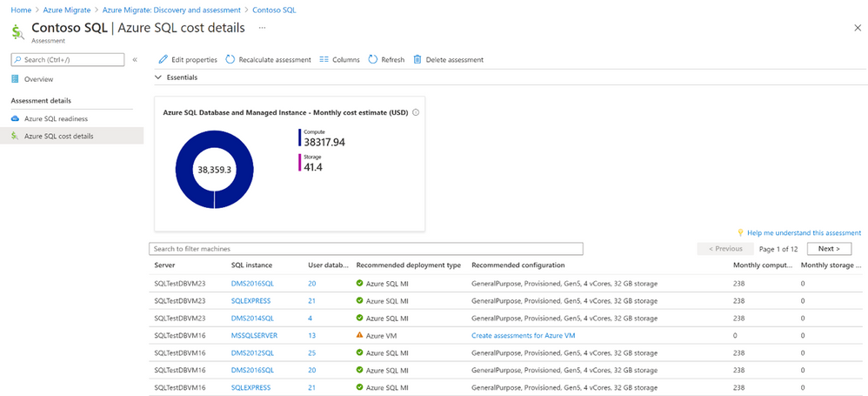Open the MSSQLSERVER instance link
Screen dimensions: 868x396
tap(254, 335)
